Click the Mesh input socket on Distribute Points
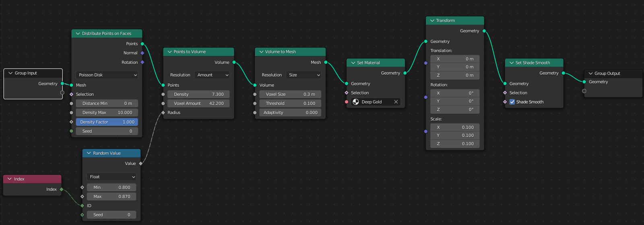The image size is (644, 225). point(72,85)
